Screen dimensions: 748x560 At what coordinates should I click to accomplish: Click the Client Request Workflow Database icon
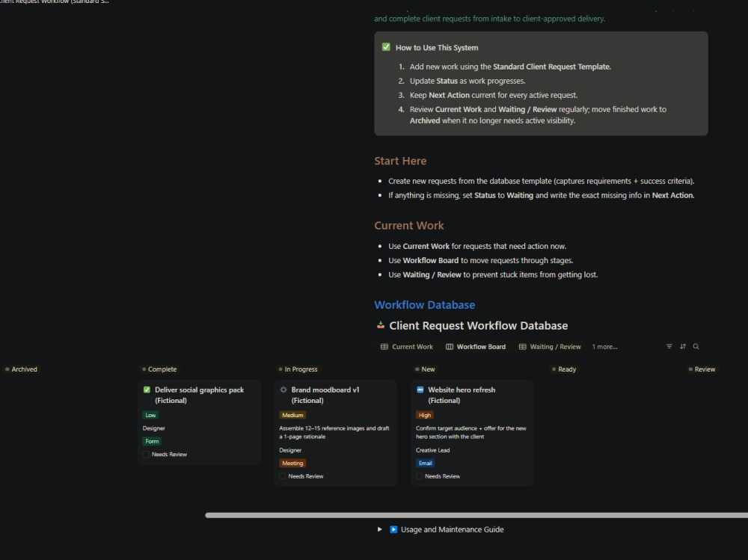coord(381,325)
